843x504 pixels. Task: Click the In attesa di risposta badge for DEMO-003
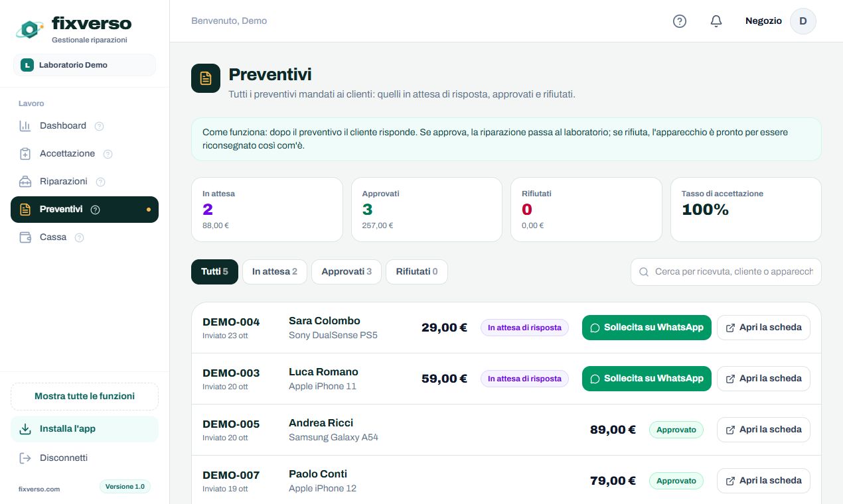(x=524, y=379)
